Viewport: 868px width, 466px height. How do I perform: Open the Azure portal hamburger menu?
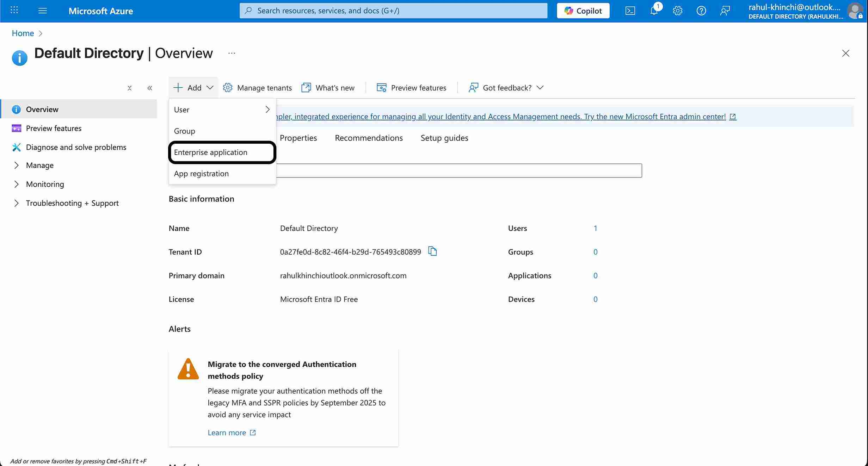[43, 11]
